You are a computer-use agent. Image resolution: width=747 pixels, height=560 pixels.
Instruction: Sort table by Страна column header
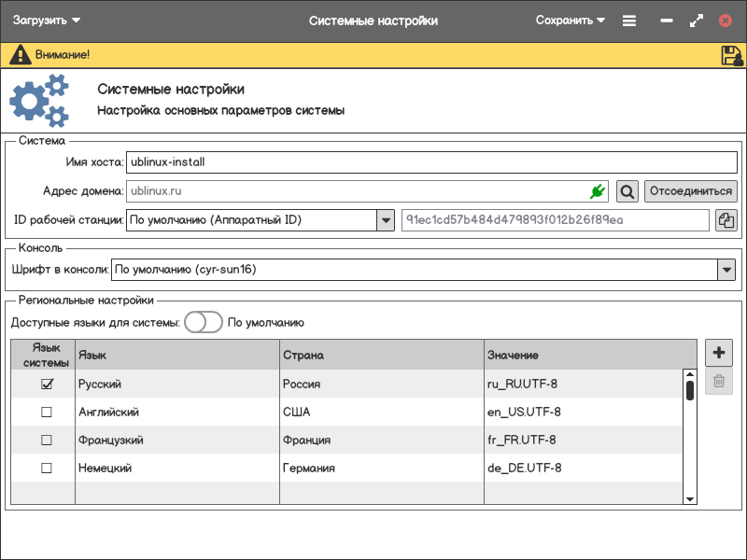pos(381,355)
